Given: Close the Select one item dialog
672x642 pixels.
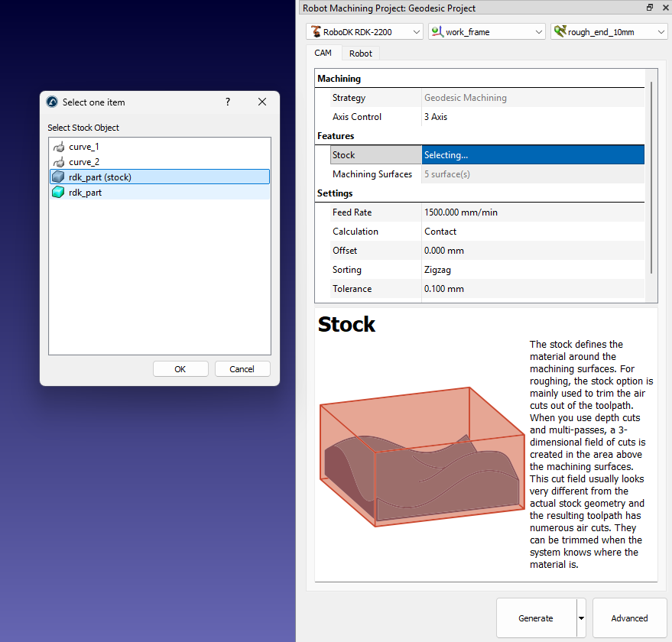Looking at the screenshot, I should coord(262,102).
